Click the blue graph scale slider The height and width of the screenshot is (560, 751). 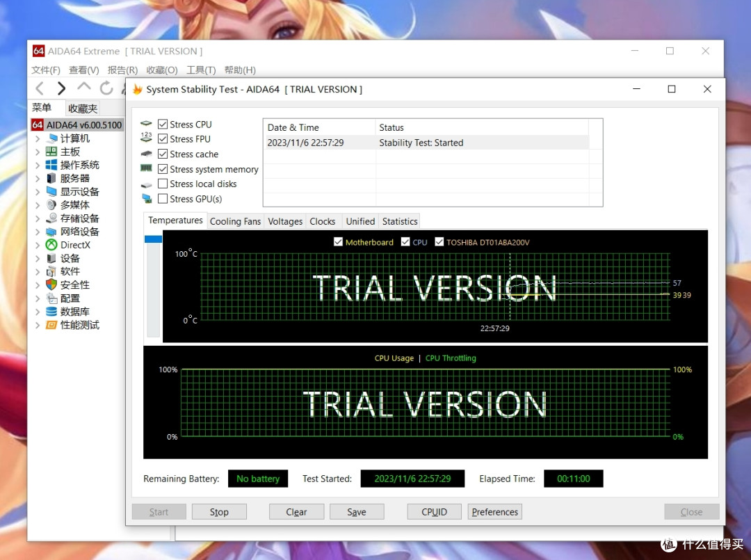tap(153, 239)
